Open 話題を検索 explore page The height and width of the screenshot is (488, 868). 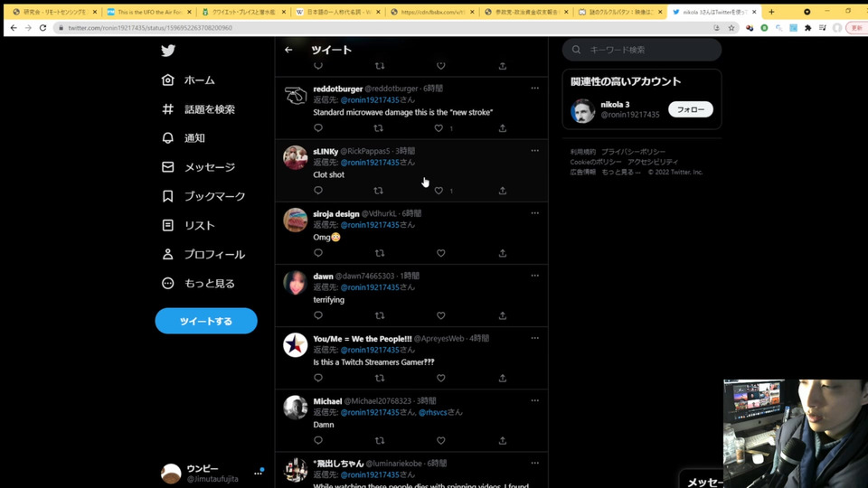tap(198, 109)
